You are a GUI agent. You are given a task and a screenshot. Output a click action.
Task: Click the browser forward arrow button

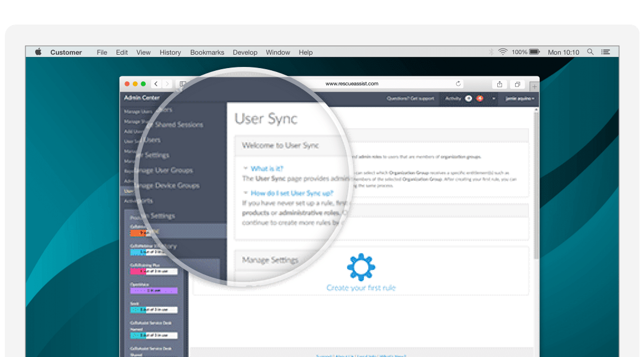(167, 84)
